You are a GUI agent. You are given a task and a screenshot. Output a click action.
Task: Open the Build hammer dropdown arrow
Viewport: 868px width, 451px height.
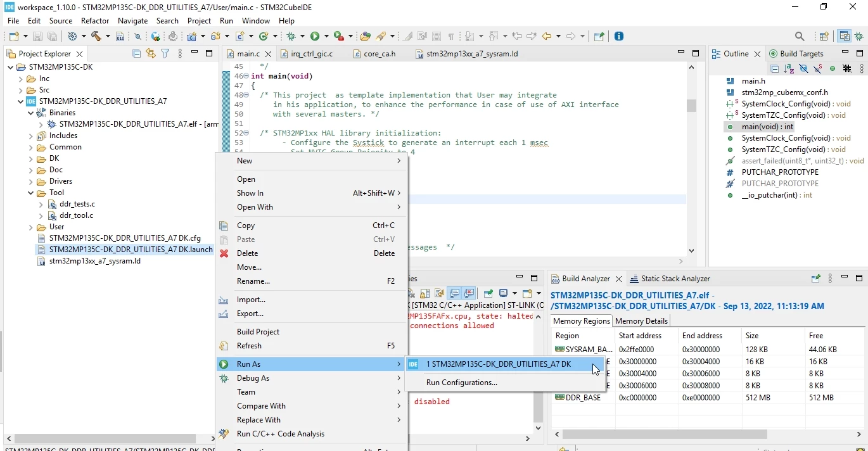click(x=108, y=36)
